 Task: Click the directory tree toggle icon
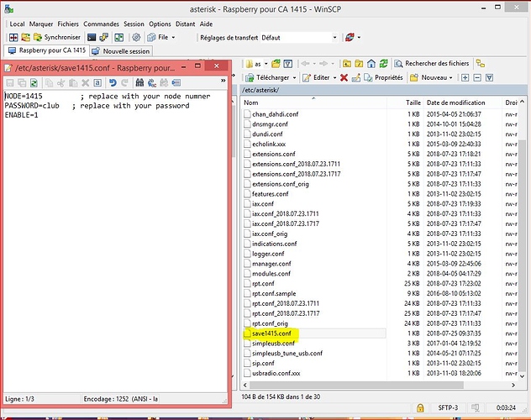coord(481,63)
